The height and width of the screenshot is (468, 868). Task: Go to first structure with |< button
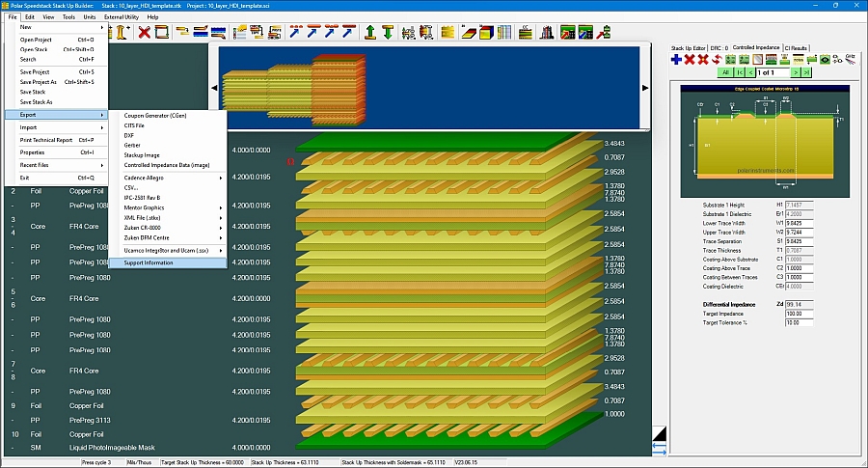pyautogui.click(x=740, y=72)
